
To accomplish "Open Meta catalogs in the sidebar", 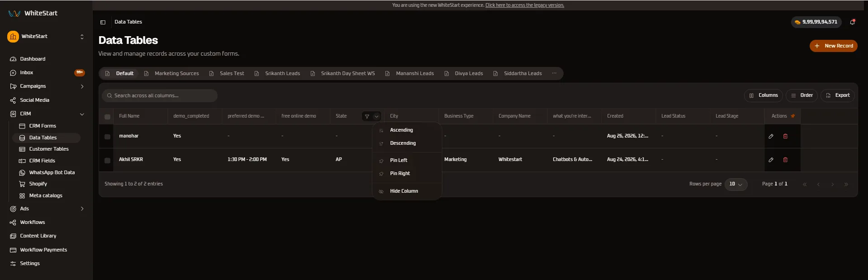I will (46, 195).
